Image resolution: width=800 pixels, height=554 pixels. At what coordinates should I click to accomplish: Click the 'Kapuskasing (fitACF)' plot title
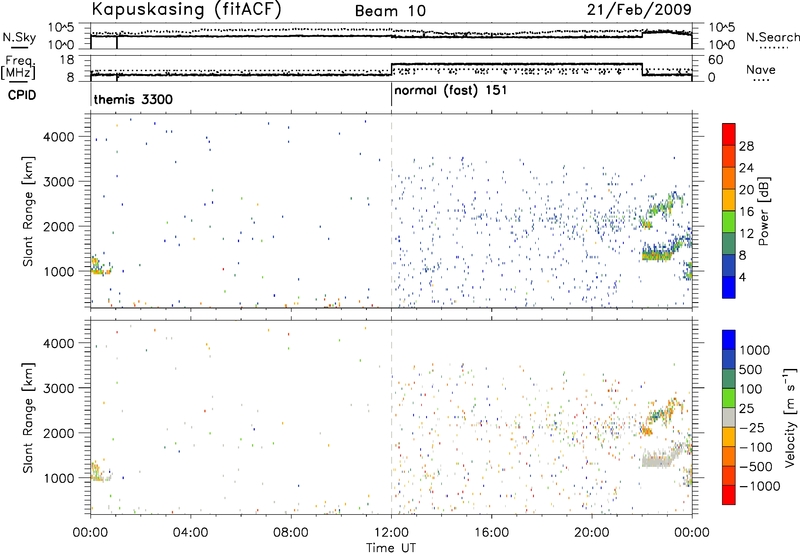tap(186, 9)
